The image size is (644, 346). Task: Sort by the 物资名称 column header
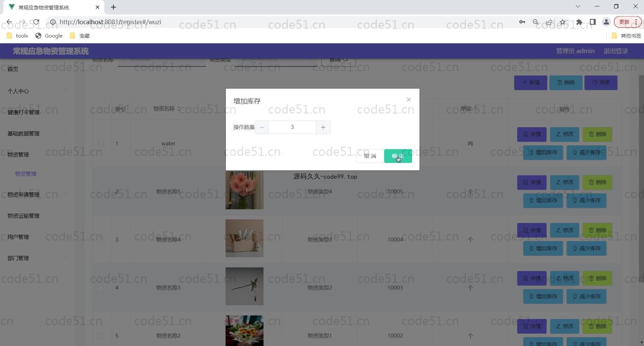coord(167,109)
